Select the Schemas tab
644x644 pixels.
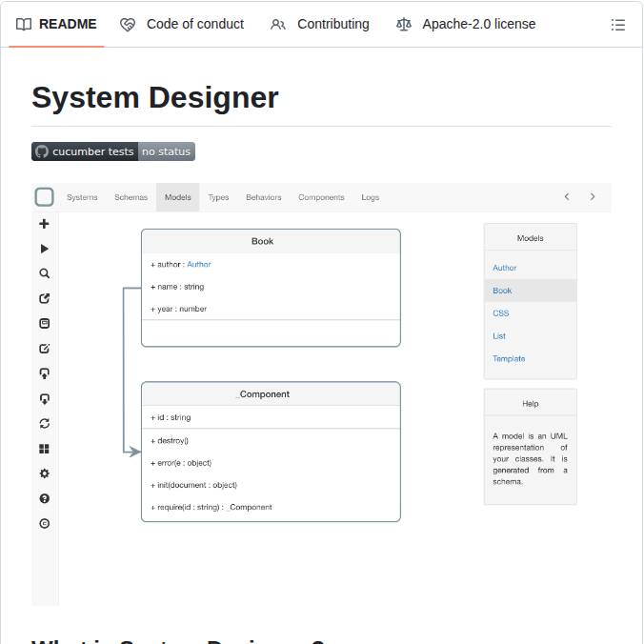point(131,197)
